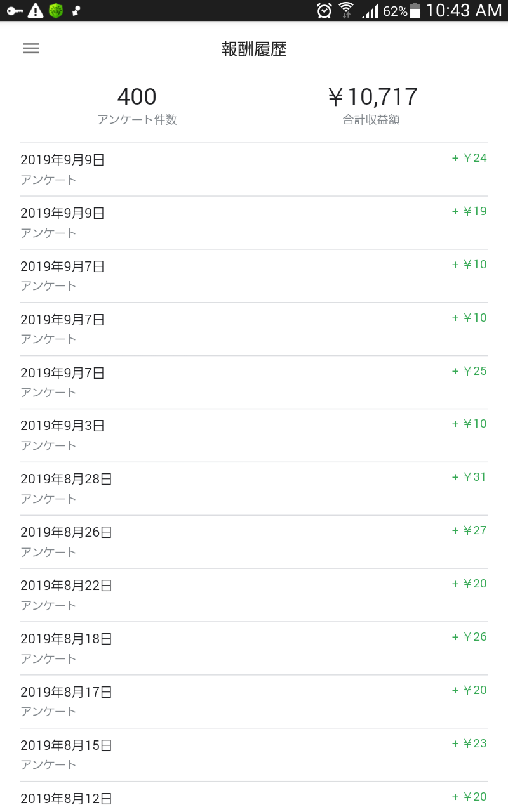Tap the Wi-Fi signal icon
This screenshot has width=508, height=812.
coord(346,11)
